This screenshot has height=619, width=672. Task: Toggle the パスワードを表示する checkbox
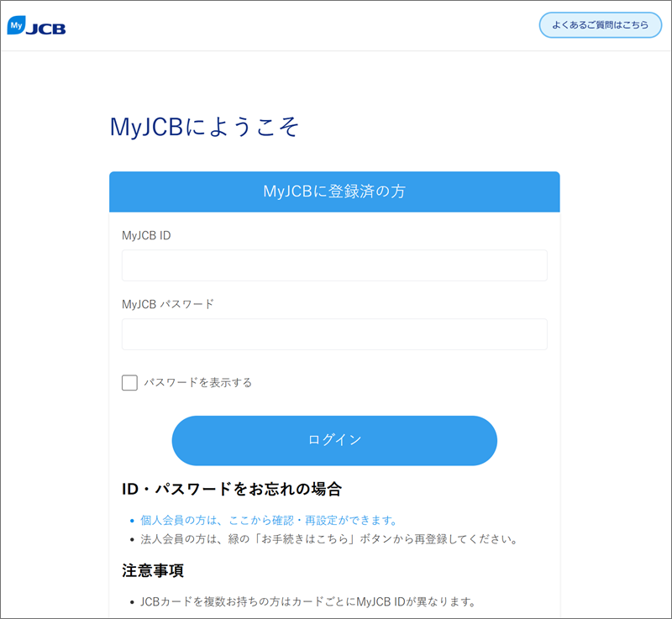130,382
